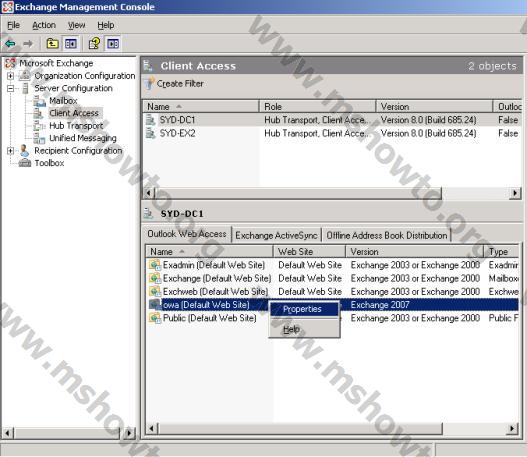Image resolution: width=527 pixels, height=457 pixels.
Task: Select the Hub Transport tree item
Action: [x=76, y=126]
